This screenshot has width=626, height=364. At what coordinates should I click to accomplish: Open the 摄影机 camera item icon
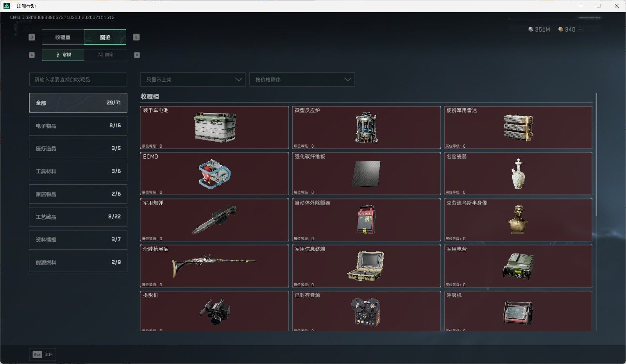(x=215, y=312)
